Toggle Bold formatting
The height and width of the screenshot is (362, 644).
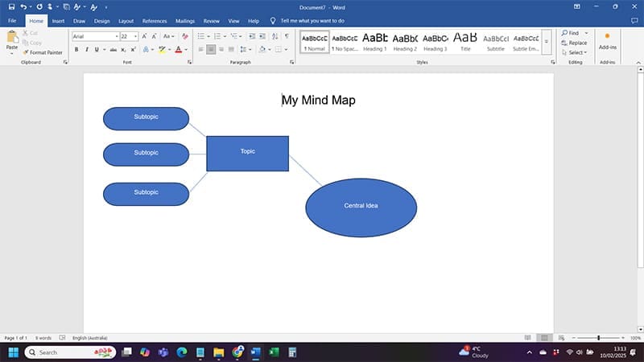(x=76, y=49)
